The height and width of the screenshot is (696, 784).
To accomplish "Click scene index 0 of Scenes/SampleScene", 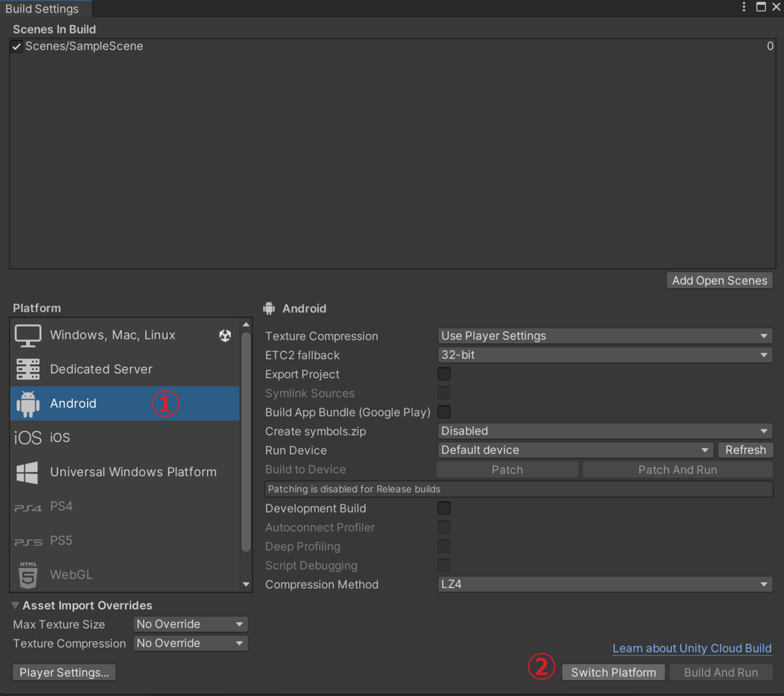I will pos(770,46).
